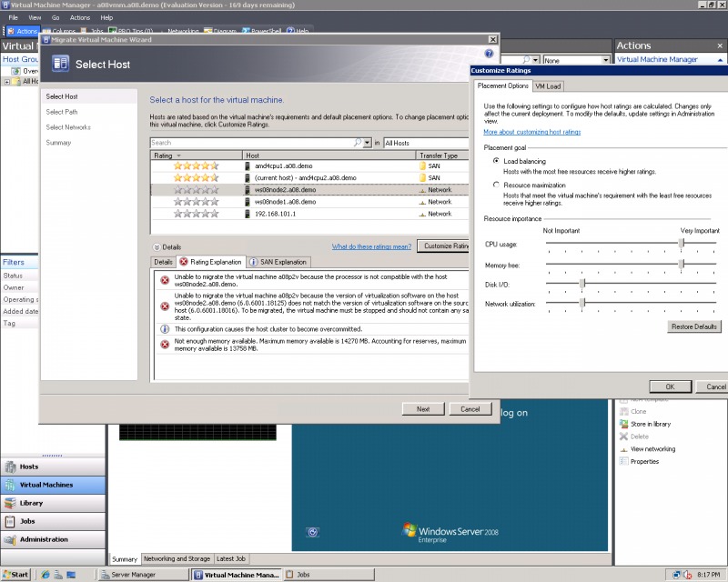The width and height of the screenshot is (728, 582).
Task: Click the Overview icon in Host Groups tree
Action: 15,71
